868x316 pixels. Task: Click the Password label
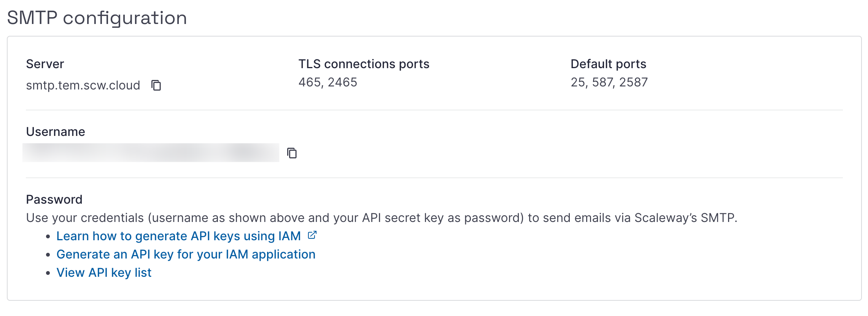[54, 199]
